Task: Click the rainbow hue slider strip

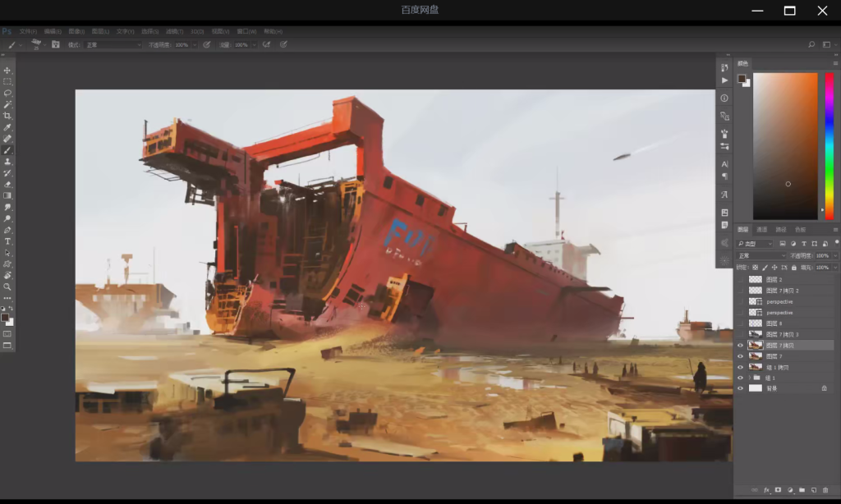Action: click(x=829, y=140)
